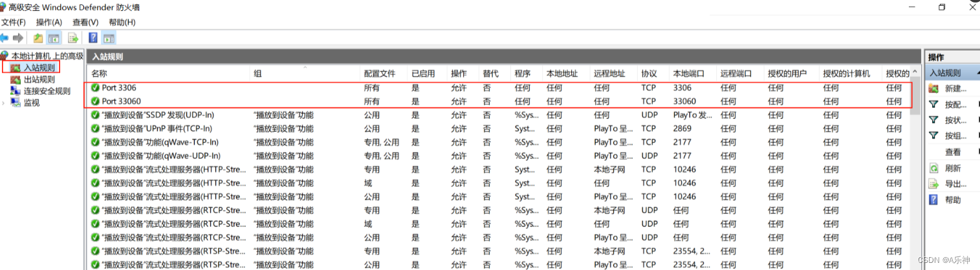Click the green check icon beside Port 3306
This screenshot has width=980, height=270.
pos(95,87)
